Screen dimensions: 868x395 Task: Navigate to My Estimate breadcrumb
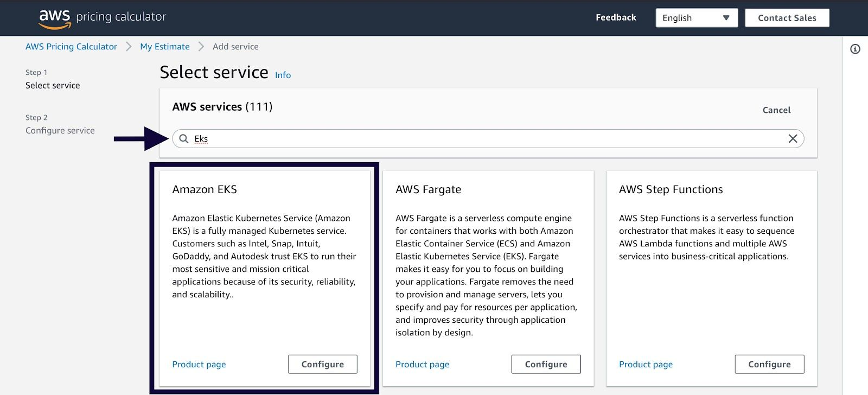pyautogui.click(x=164, y=47)
